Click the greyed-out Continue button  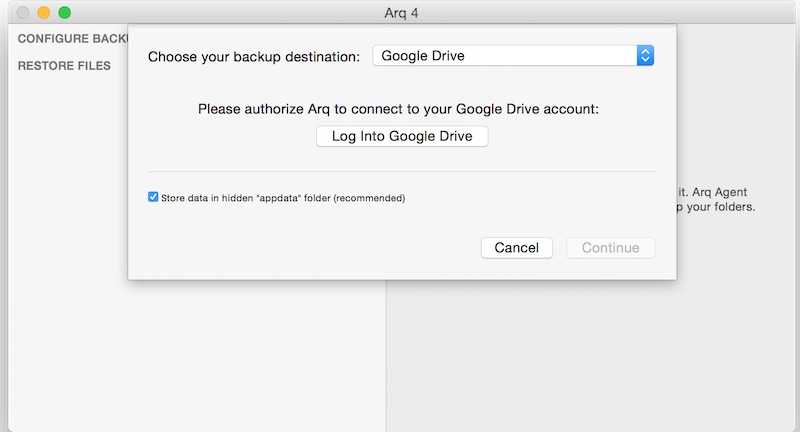[610, 248]
